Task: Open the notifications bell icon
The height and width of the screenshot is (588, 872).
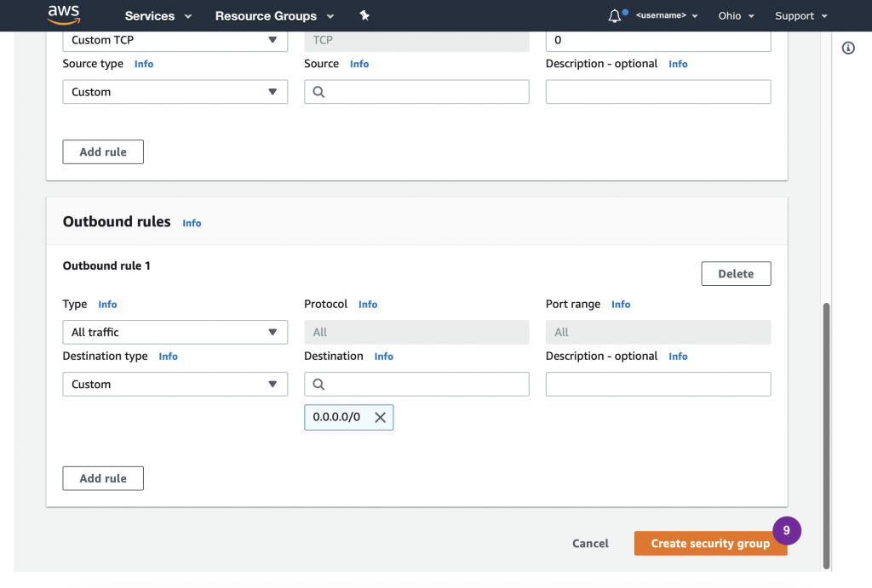Action: (615, 16)
